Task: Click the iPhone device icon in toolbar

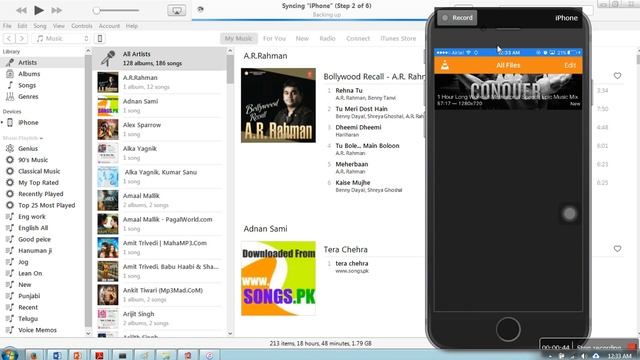Action: (100, 38)
